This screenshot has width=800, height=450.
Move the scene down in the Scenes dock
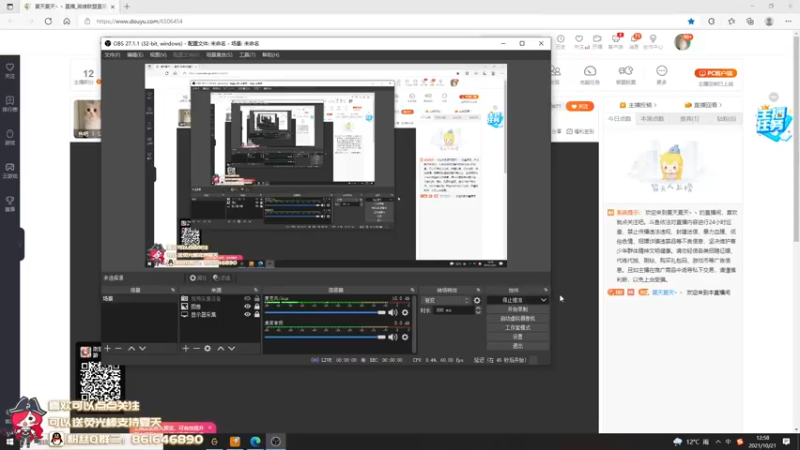[x=142, y=348]
